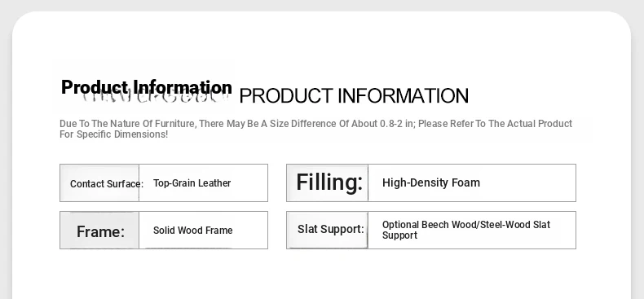Click the High-Density Foam value
The height and width of the screenshot is (299, 644).
click(x=431, y=182)
